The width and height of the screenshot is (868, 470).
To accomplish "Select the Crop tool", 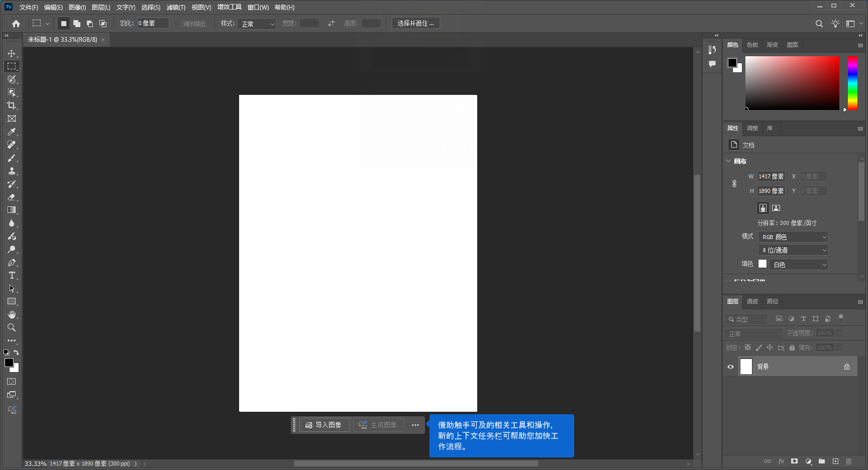I will [12, 105].
